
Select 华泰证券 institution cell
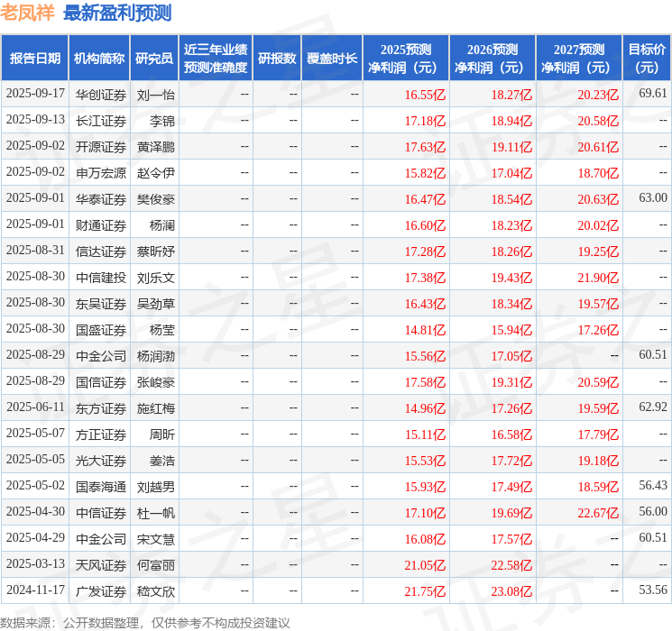pyautogui.click(x=101, y=199)
